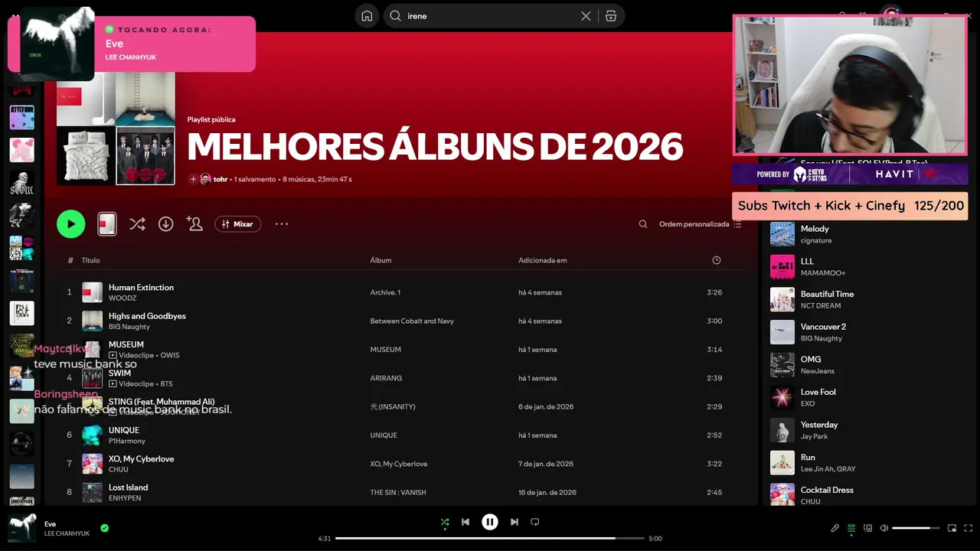Click the Mixar button
This screenshot has width=980, height=551.
click(238, 224)
